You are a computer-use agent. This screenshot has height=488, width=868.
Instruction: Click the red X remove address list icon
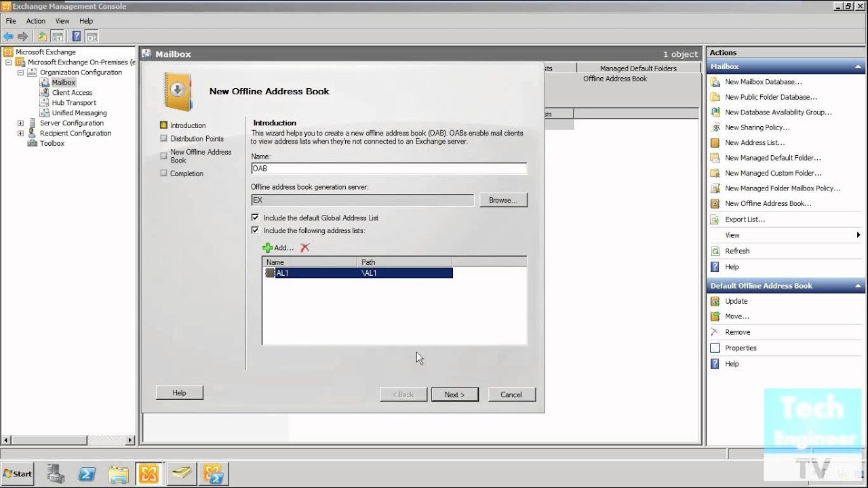[x=305, y=248]
